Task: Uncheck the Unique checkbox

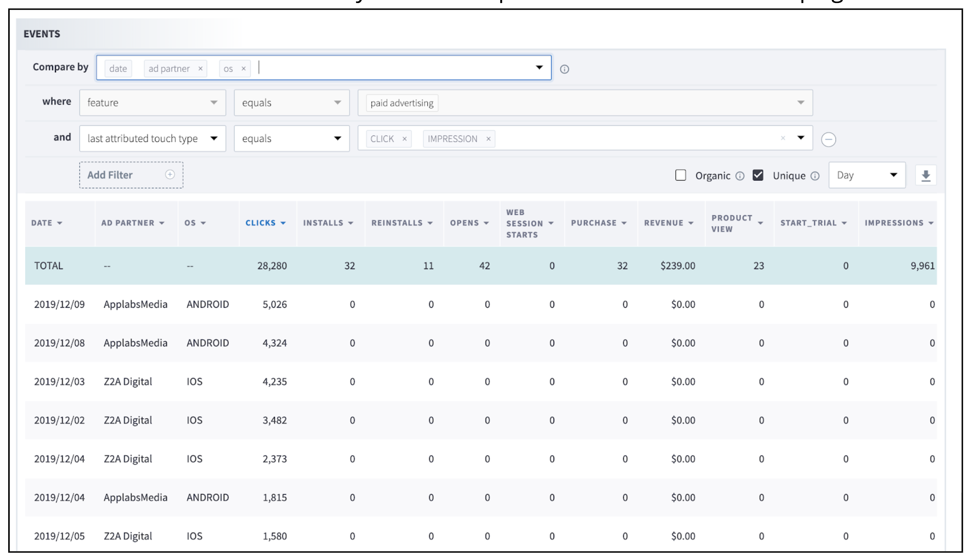Action: (758, 176)
